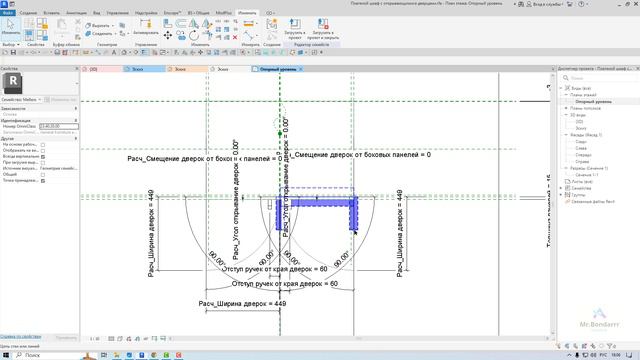Select the Mirror pick axis tool
640x360 pixels.
coord(194,24)
